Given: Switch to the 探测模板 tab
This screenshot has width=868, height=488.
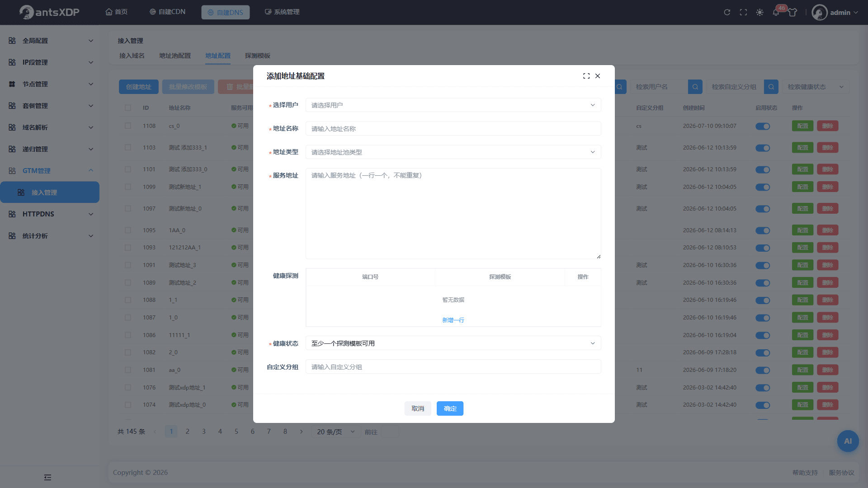Looking at the screenshot, I should (x=257, y=56).
